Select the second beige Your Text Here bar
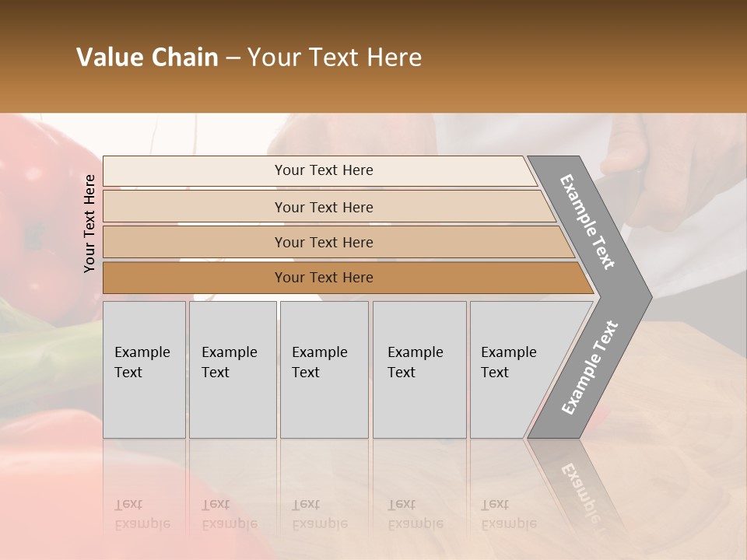This screenshot has height=560, width=747. click(328, 207)
